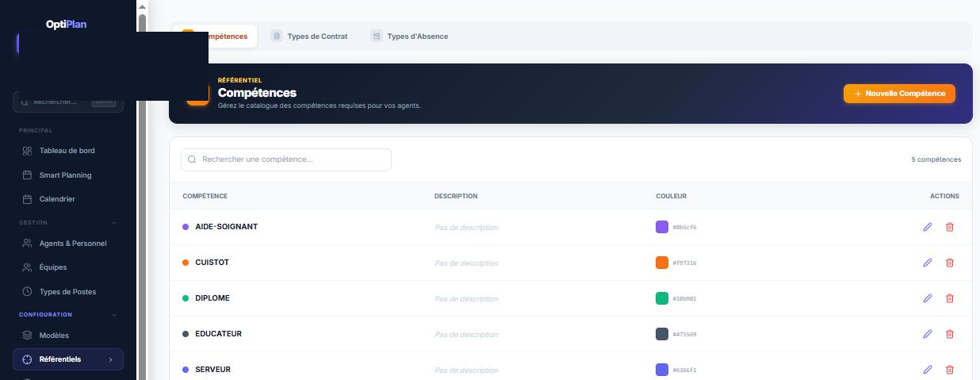Click the purple #8b5cf6 color swatch
The width and height of the screenshot is (980, 380).
pyautogui.click(x=662, y=227)
